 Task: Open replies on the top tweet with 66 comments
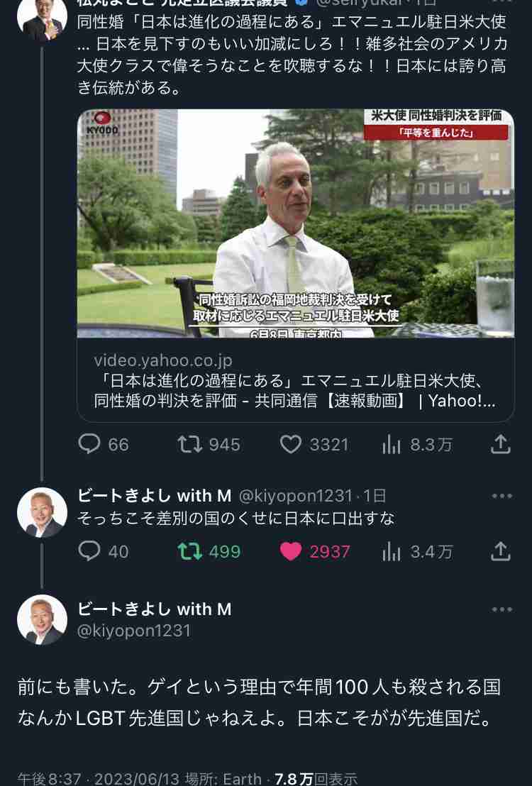(104, 445)
